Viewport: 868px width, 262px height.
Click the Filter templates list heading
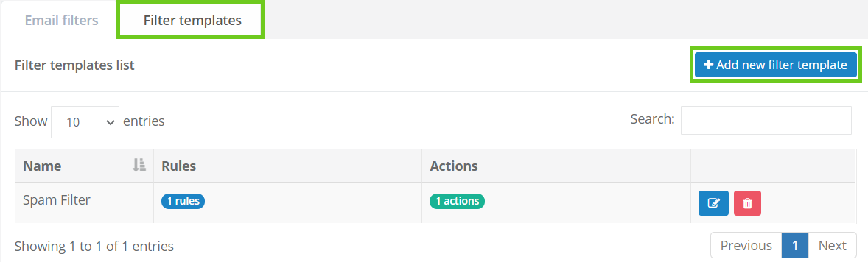(74, 65)
